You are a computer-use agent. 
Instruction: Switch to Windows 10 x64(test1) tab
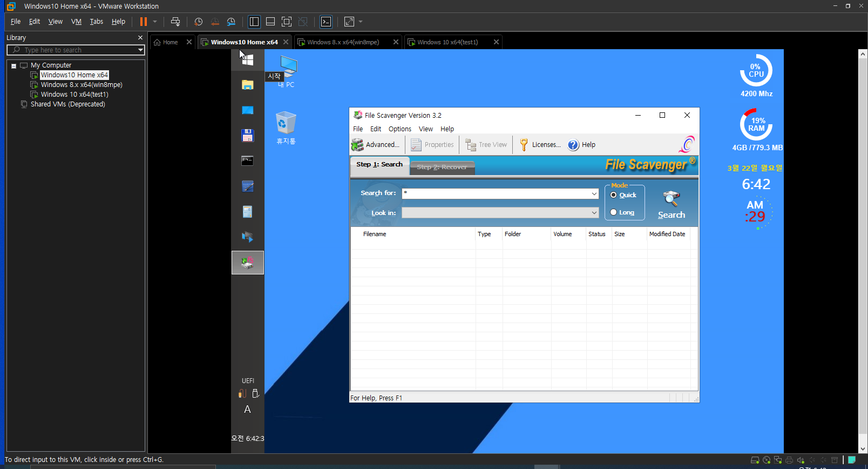pyautogui.click(x=447, y=42)
